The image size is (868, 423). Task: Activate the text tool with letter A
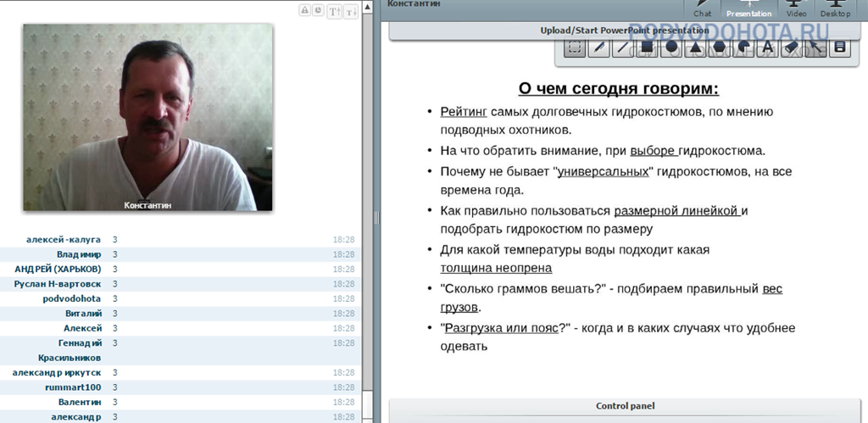(x=768, y=47)
